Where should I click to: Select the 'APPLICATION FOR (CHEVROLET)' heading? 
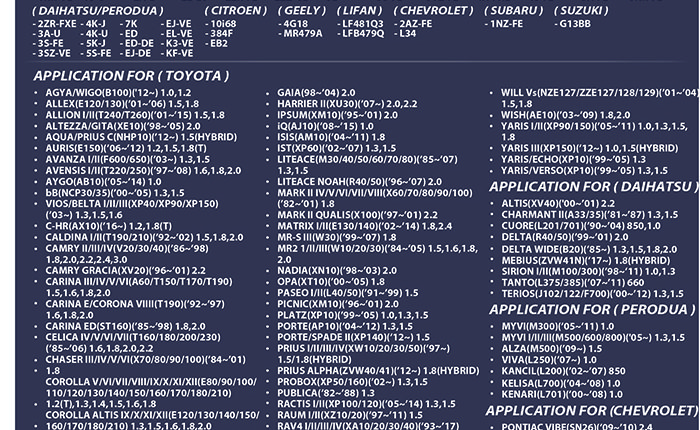click(591, 411)
